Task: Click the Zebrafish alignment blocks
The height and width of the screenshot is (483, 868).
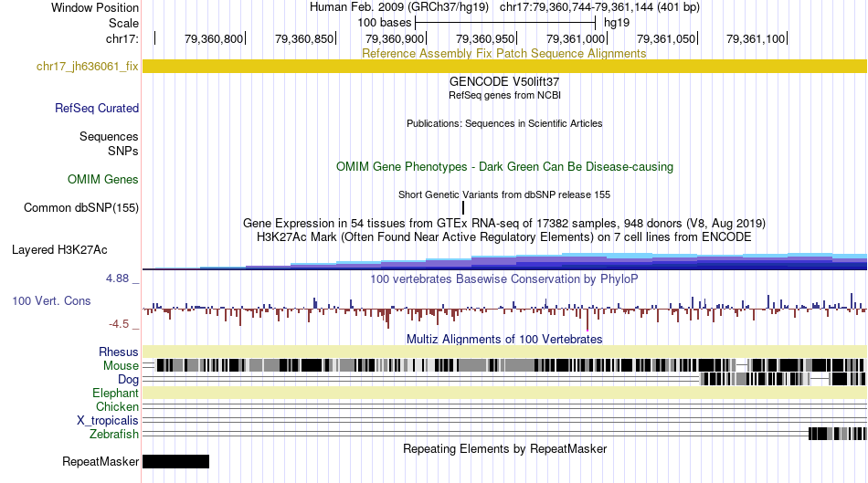Action: click(x=838, y=434)
